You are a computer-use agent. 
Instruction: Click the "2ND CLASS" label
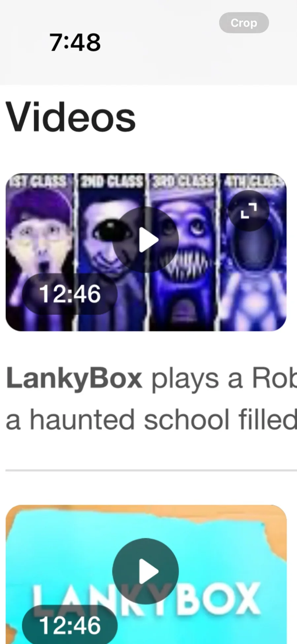click(x=112, y=181)
